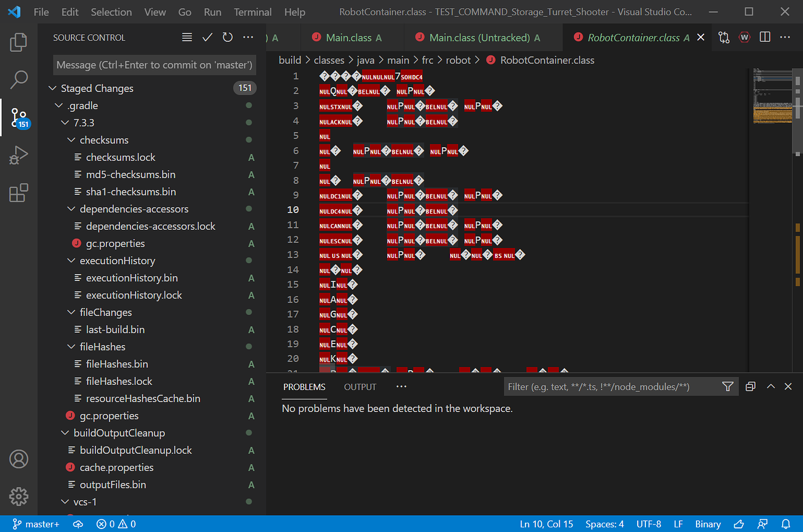Image resolution: width=803 pixels, height=532 pixels.
Task: Open the Search view
Action: (x=19, y=80)
